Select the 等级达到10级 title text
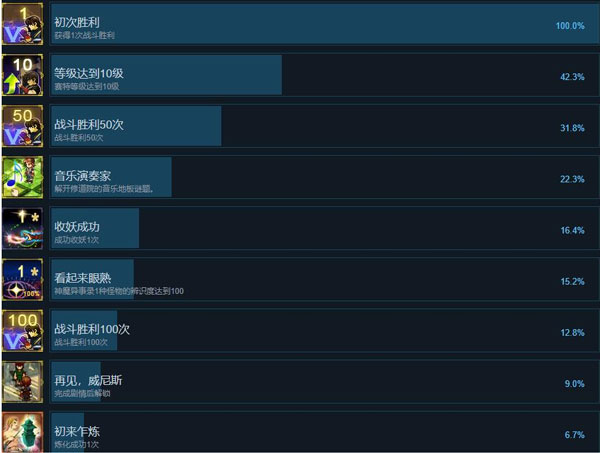Screen dimensions: 600x453 89,73
